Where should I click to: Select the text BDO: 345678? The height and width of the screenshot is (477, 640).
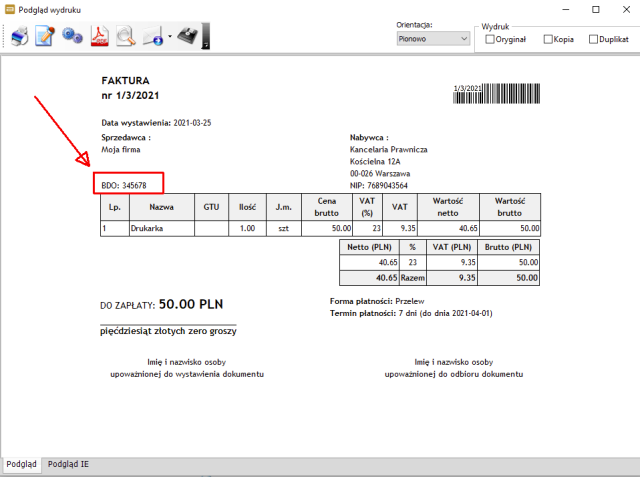pos(124,186)
